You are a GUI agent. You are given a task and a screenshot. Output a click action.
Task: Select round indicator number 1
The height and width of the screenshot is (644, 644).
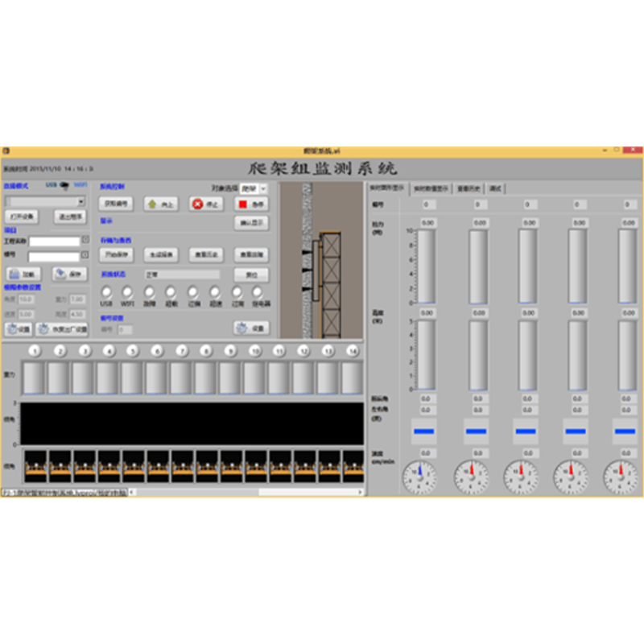tap(35, 351)
